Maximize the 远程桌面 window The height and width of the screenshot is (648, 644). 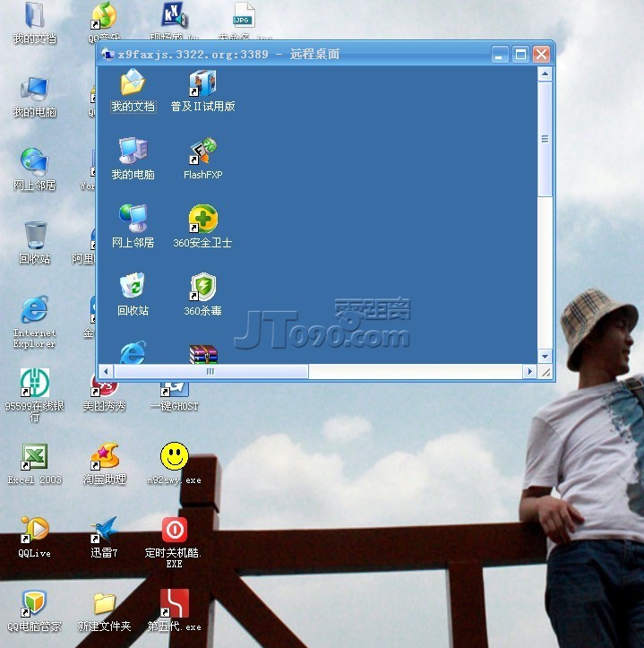point(520,54)
